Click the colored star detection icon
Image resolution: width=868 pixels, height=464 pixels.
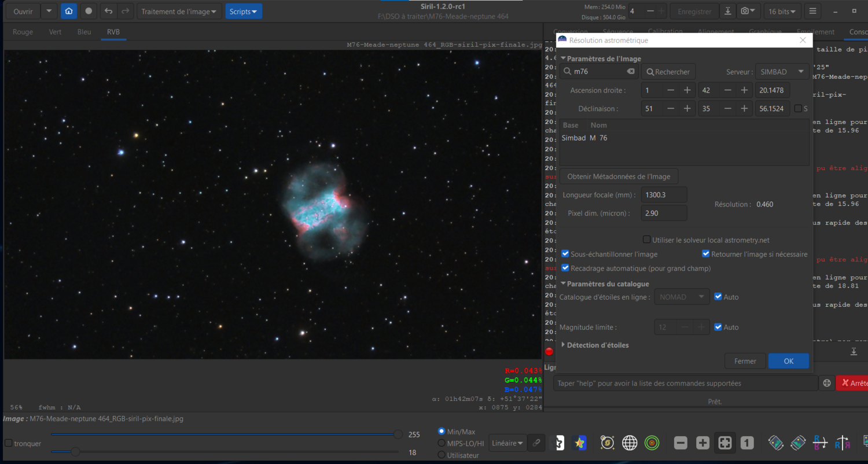(579, 443)
